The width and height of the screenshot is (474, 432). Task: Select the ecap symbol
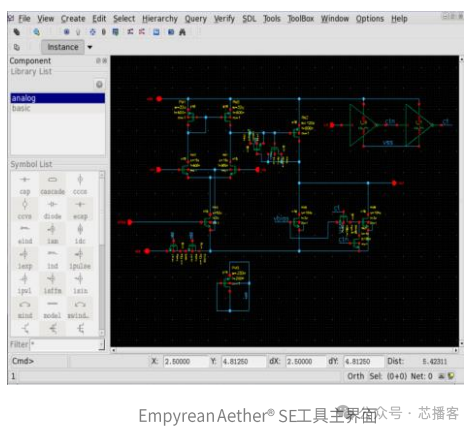[80, 210]
